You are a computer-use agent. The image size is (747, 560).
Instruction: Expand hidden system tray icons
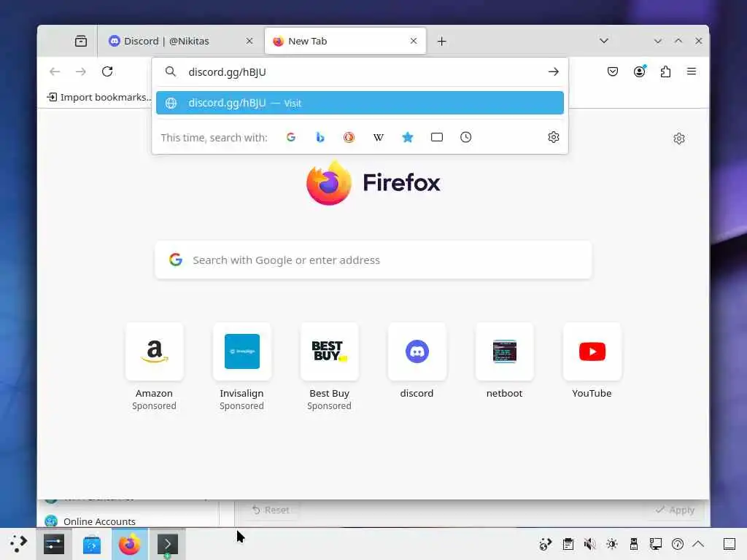(x=698, y=544)
